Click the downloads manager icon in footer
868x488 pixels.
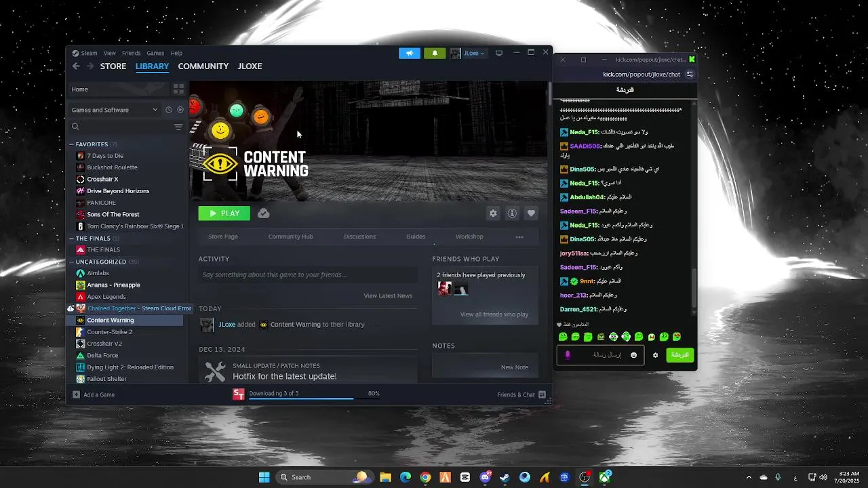coord(238,394)
